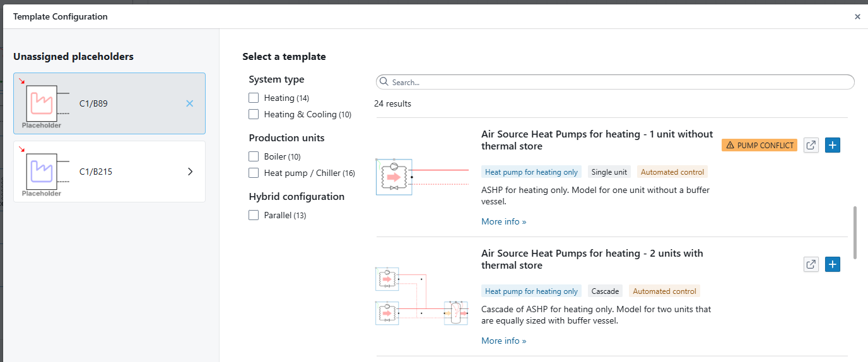The width and height of the screenshot is (868, 362).
Task: Click the add button for 1 unit ASHP template
Action: [833, 146]
